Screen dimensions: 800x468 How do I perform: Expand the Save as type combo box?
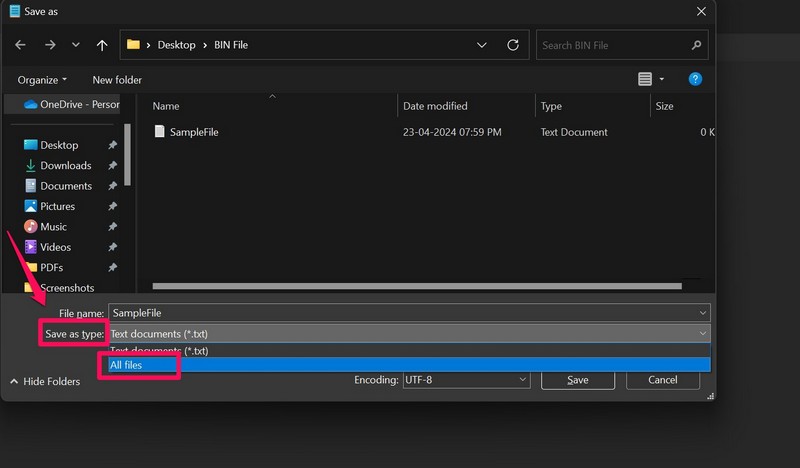[408, 333]
